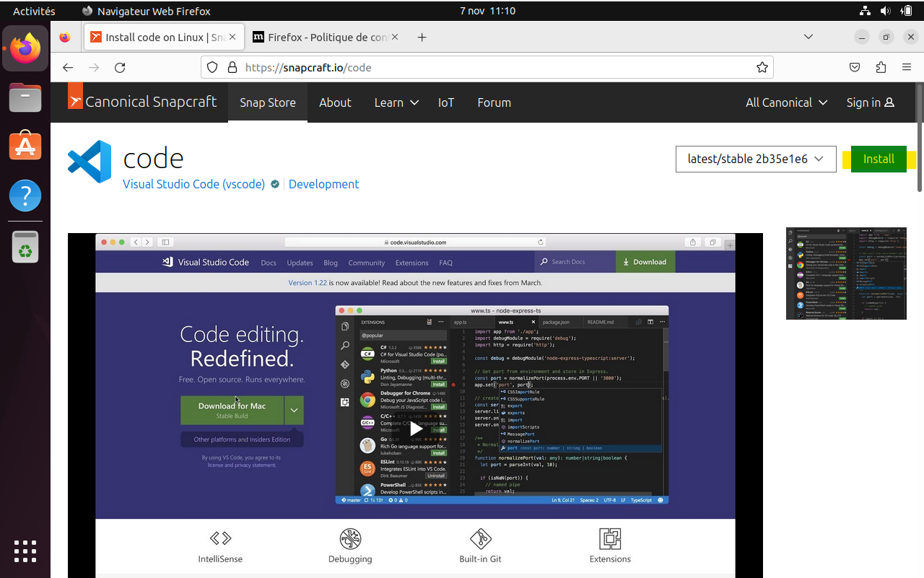Open the Ubuntu Software dock icon

click(25, 145)
